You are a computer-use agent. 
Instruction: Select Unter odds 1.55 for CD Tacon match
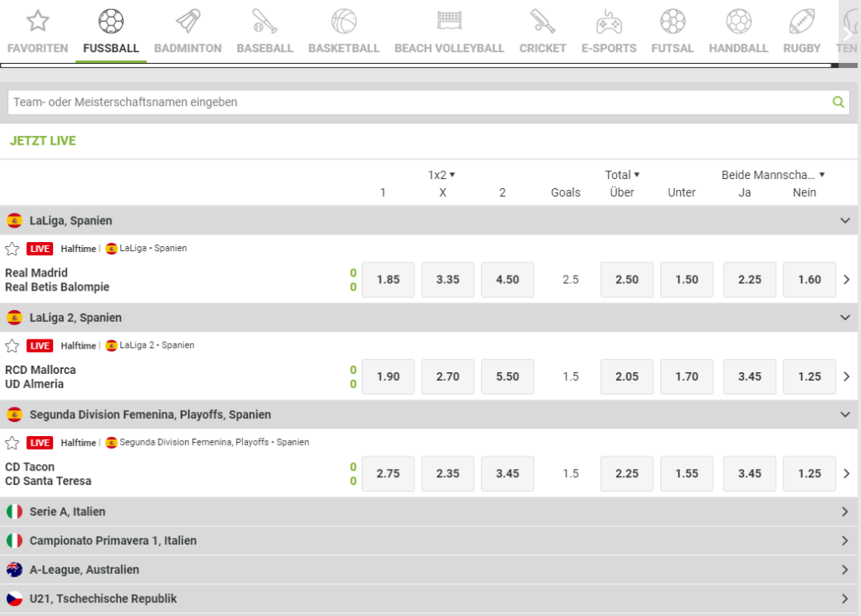(687, 473)
